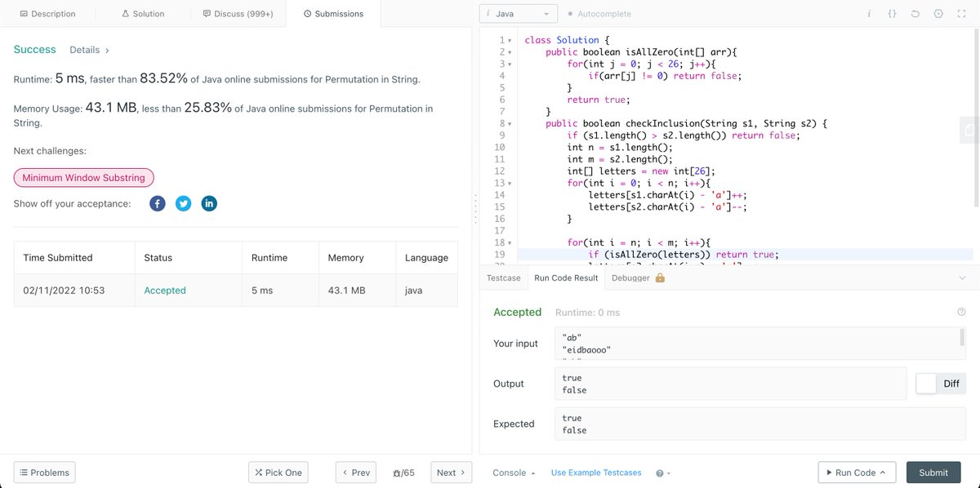The width and height of the screenshot is (980, 488).
Task: Click the problem counter ending in /65
Action: (x=403, y=472)
